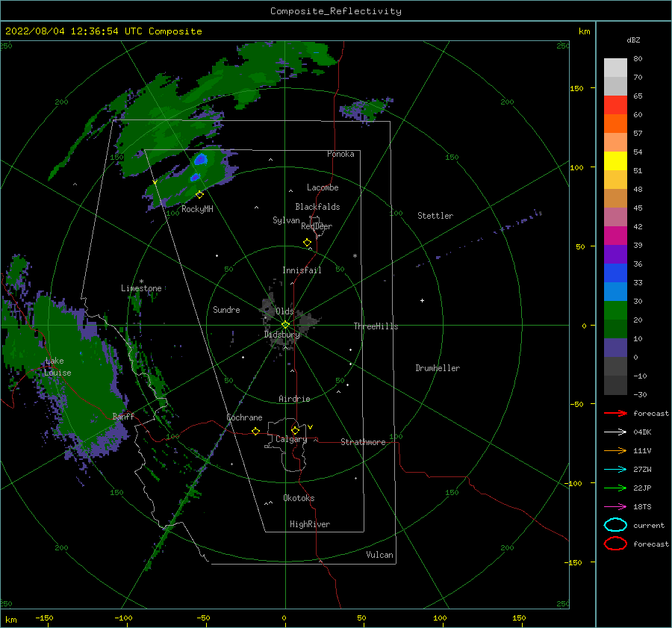Click the Innisfail label

coord(302,270)
